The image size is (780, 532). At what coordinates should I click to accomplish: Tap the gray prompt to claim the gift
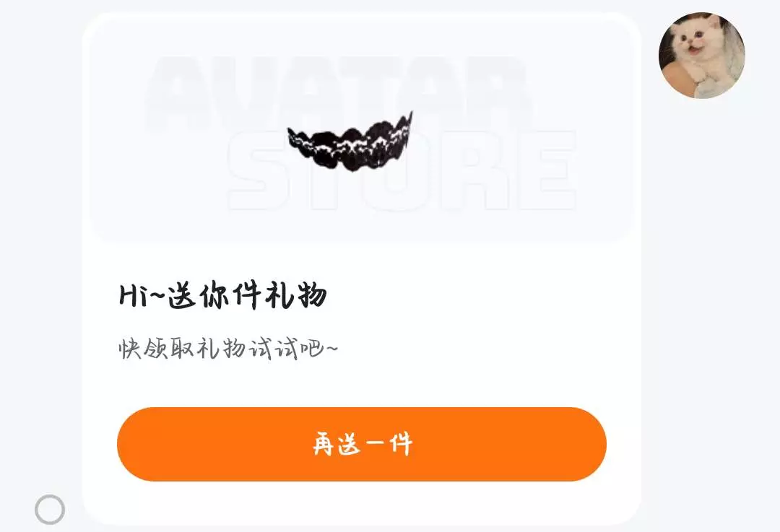tap(228, 348)
